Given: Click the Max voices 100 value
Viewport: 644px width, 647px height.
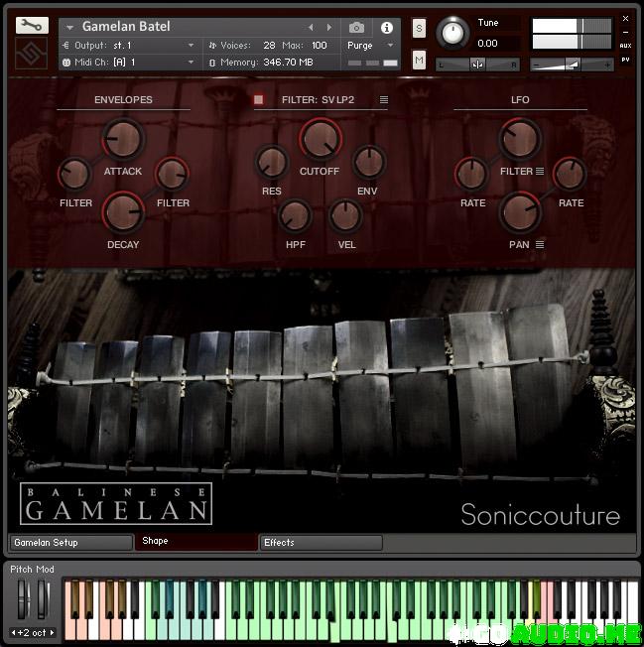Looking at the screenshot, I should 319,45.
